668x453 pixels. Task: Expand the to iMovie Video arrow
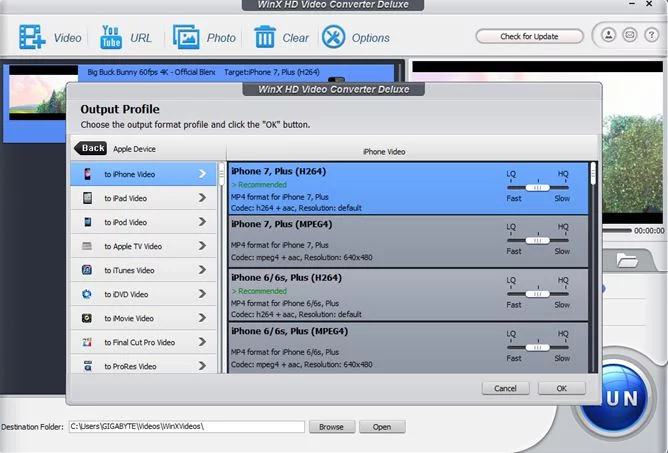click(202, 318)
